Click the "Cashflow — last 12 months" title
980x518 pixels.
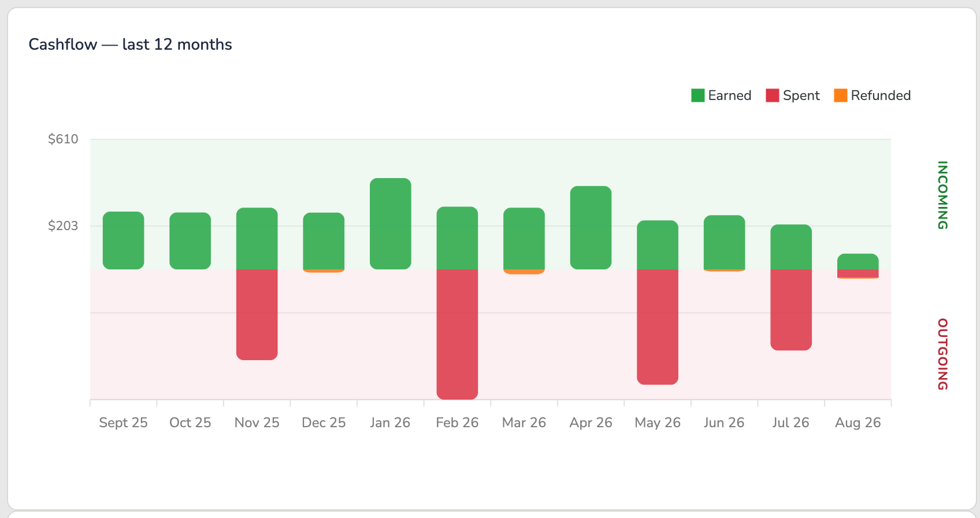tap(130, 45)
